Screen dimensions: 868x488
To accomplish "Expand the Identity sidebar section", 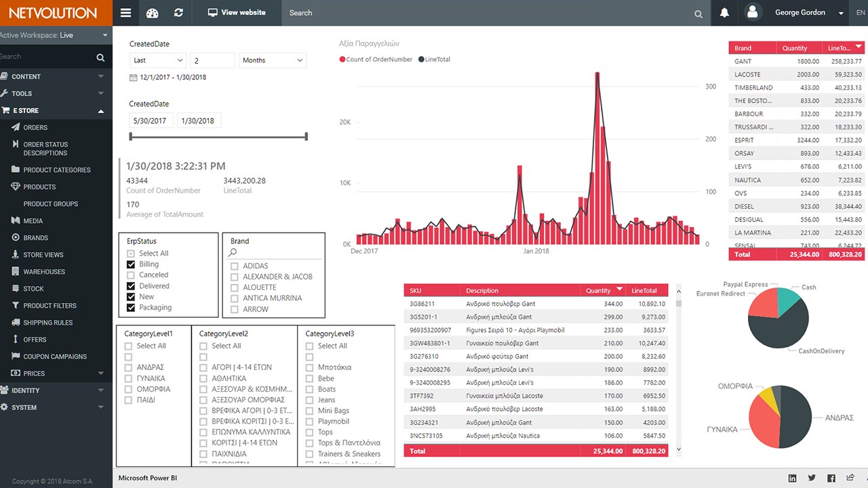I will point(56,390).
